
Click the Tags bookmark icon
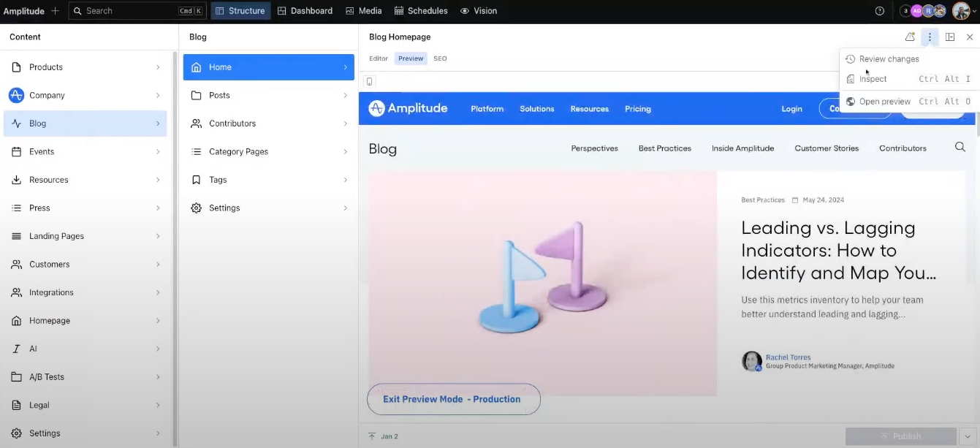tap(196, 180)
